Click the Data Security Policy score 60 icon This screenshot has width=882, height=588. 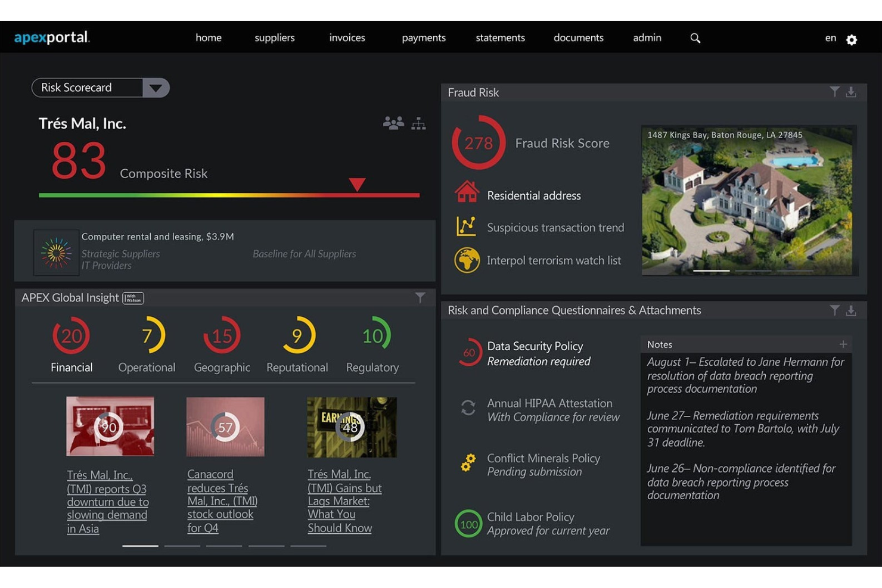pyautogui.click(x=469, y=353)
